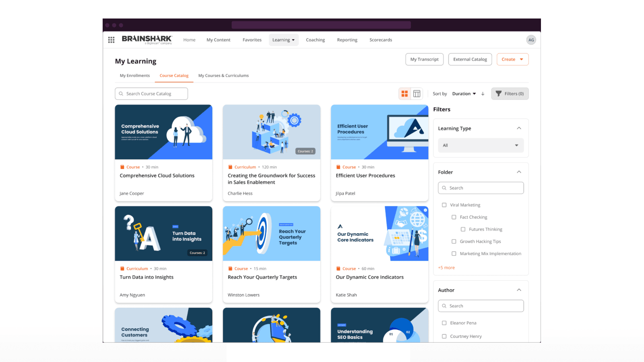Viewport: 644px width, 362px height.
Task: Collapse the Learning Type filter section
Action: coord(519,128)
